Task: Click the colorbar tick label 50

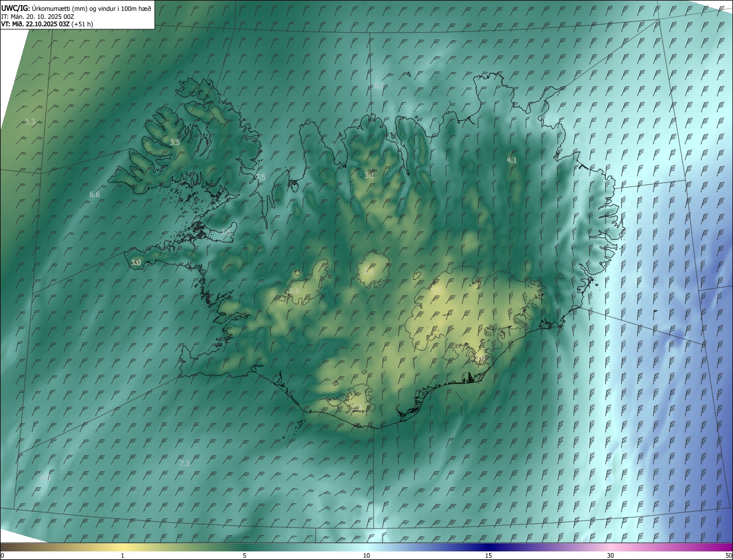Action: pyautogui.click(x=728, y=556)
